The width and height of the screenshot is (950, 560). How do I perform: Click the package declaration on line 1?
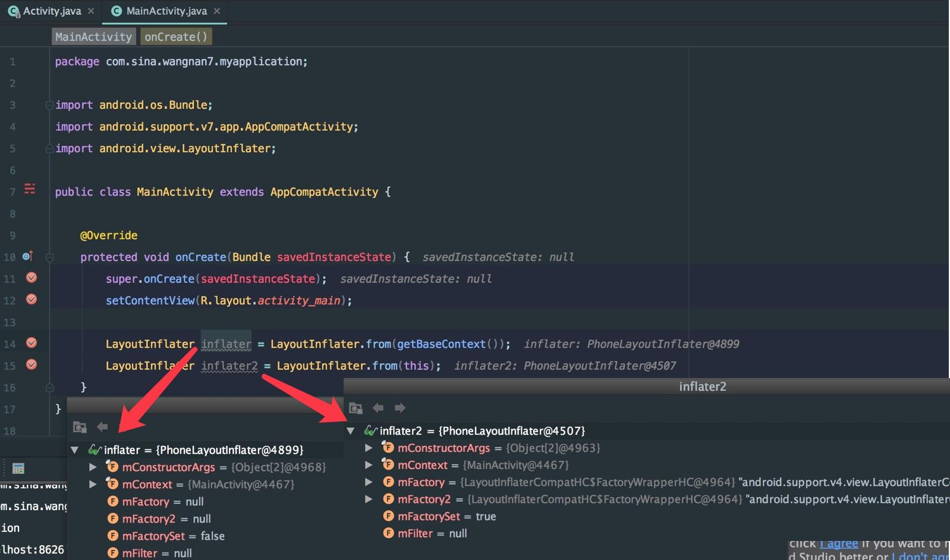[181, 62]
